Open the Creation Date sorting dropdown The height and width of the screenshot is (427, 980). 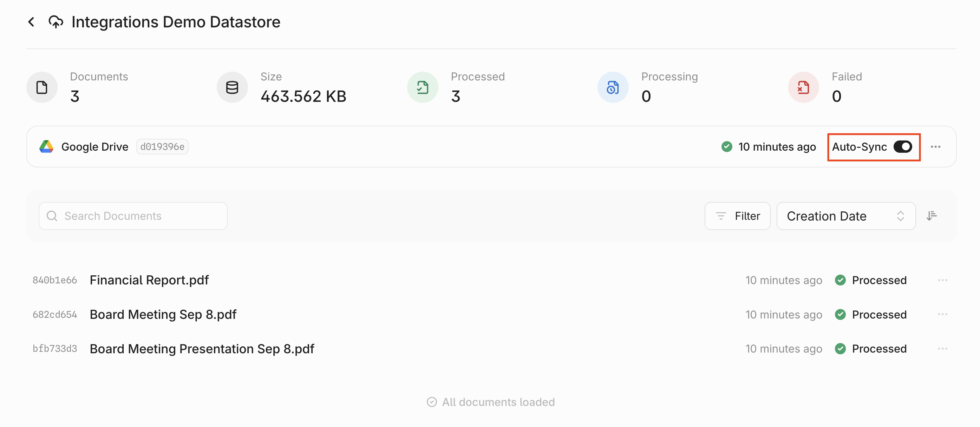coord(846,216)
